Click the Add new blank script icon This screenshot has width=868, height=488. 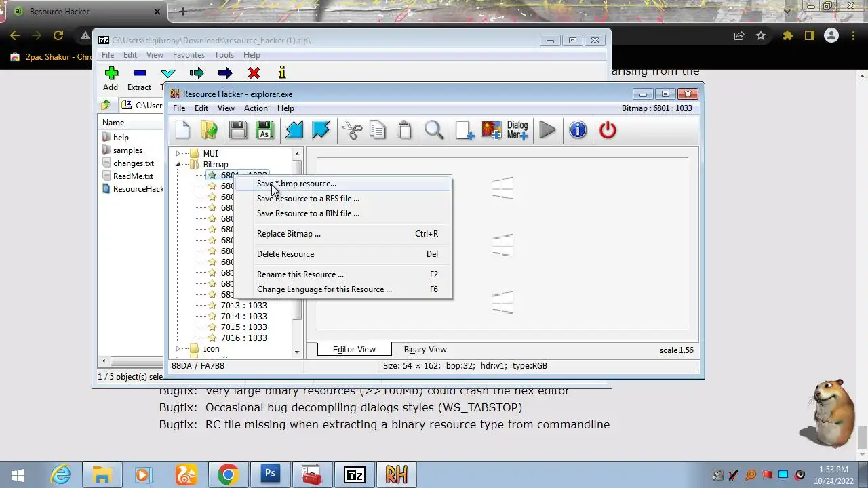coord(465,129)
